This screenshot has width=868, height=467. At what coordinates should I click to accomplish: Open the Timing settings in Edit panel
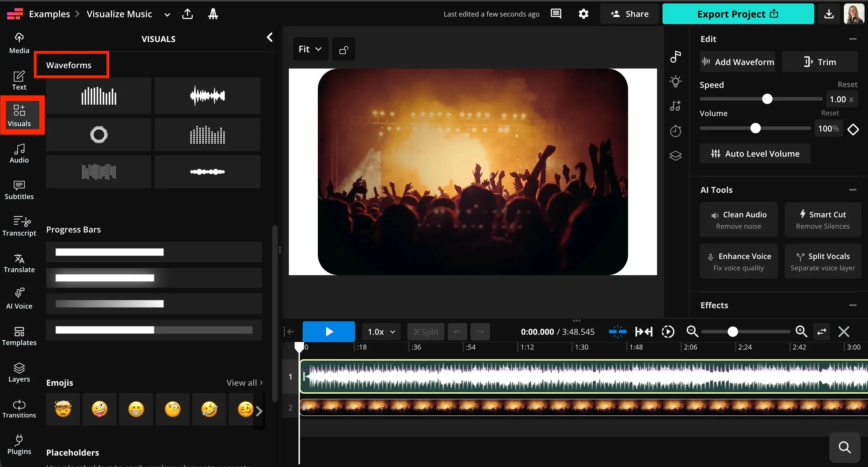[x=675, y=131]
